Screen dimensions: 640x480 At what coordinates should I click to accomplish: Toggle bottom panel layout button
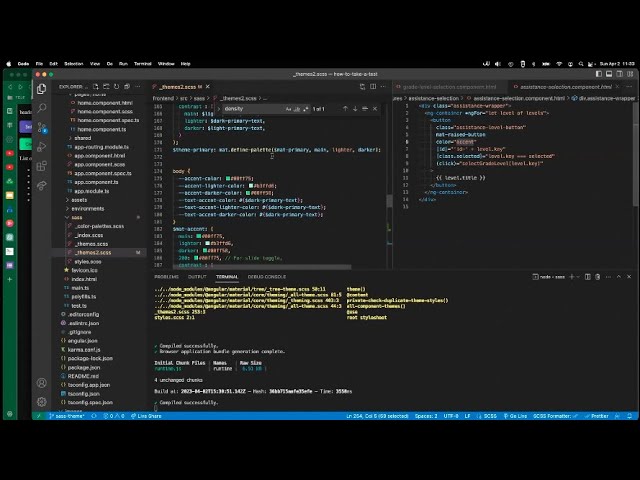pyautogui.click(x=609, y=74)
